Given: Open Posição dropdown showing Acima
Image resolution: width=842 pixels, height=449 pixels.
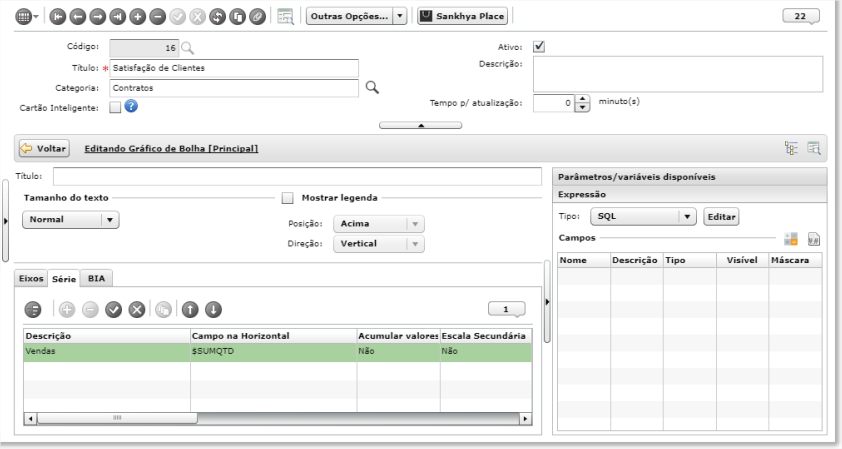Looking at the screenshot, I should [x=379, y=224].
